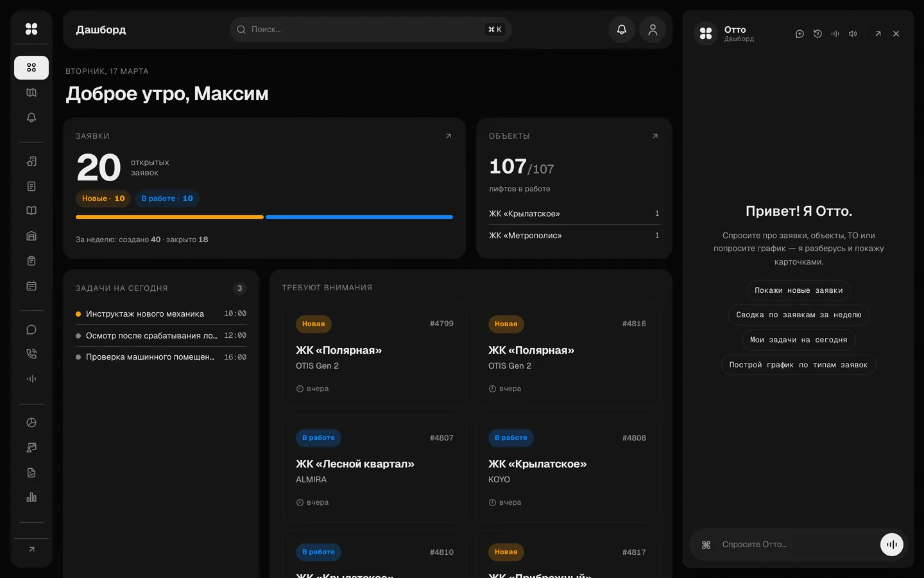Open the phone calls icon in sidebar

(31, 354)
